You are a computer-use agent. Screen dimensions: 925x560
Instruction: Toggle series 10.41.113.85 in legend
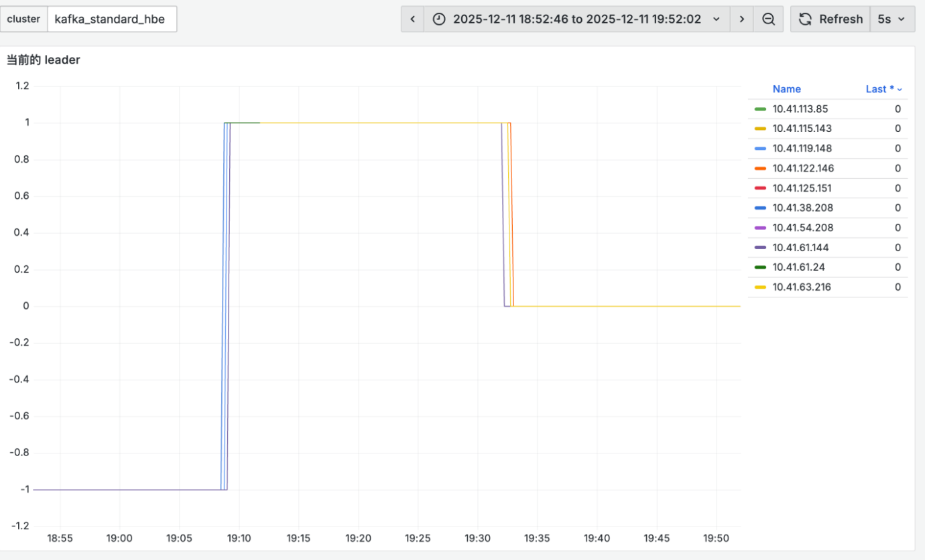pyautogui.click(x=799, y=109)
